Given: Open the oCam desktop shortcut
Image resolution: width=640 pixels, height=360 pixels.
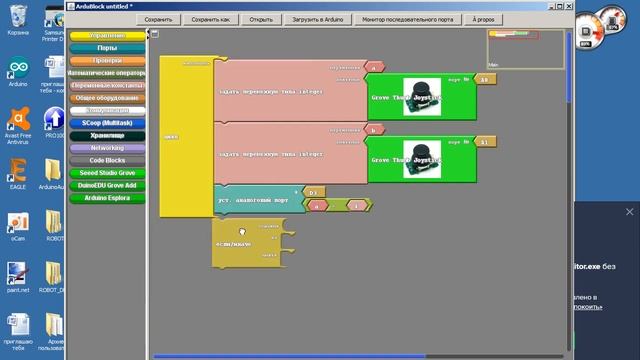Looking at the screenshot, I should [x=18, y=226].
